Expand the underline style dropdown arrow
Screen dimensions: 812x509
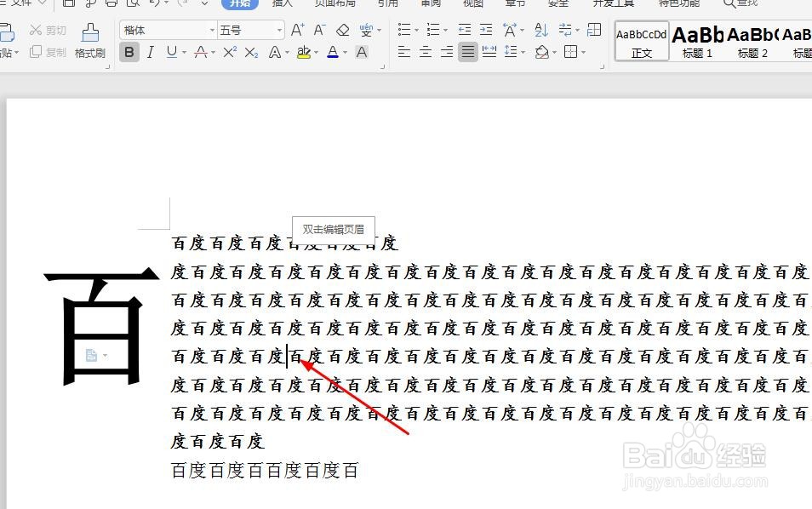(x=185, y=52)
